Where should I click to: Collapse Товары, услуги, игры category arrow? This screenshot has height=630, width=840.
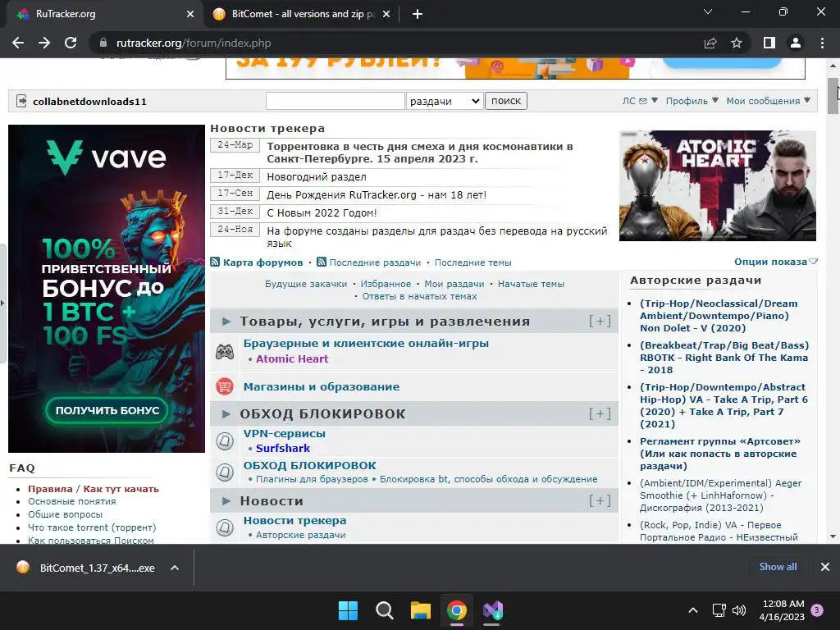click(x=226, y=321)
